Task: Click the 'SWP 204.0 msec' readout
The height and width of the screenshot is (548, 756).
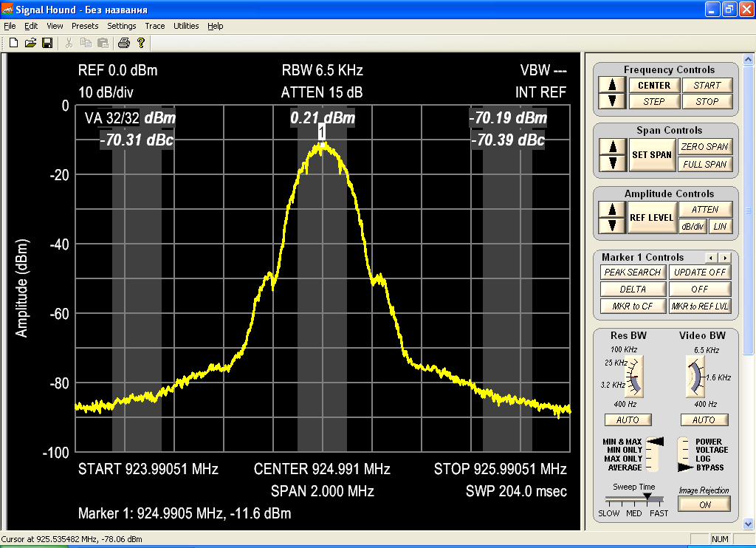Action: click(516, 491)
